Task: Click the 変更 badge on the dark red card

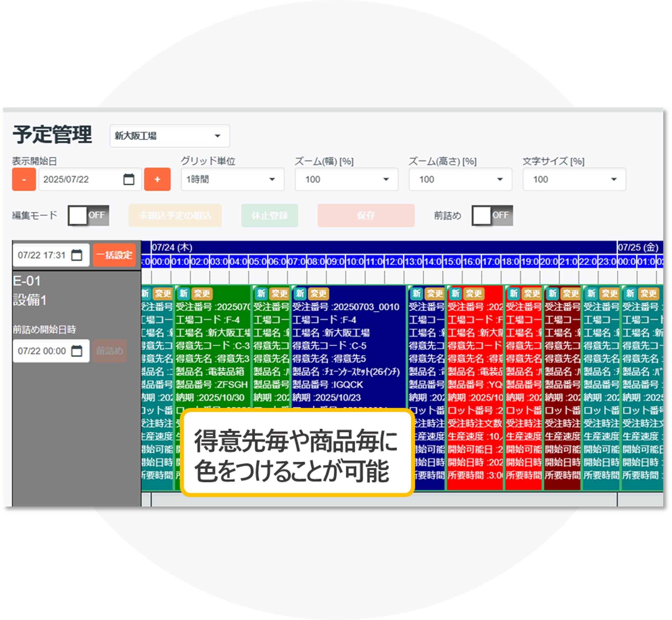Action: tap(569, 294)
